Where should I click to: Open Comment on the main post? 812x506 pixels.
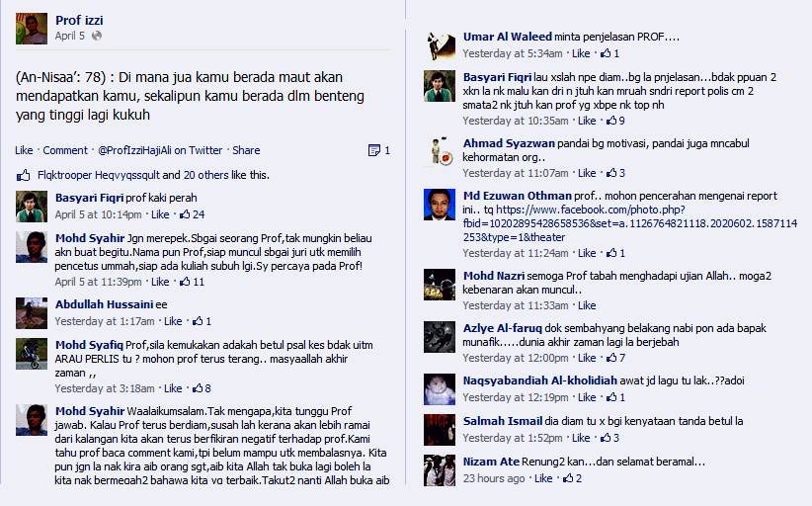tap(65, 150)
